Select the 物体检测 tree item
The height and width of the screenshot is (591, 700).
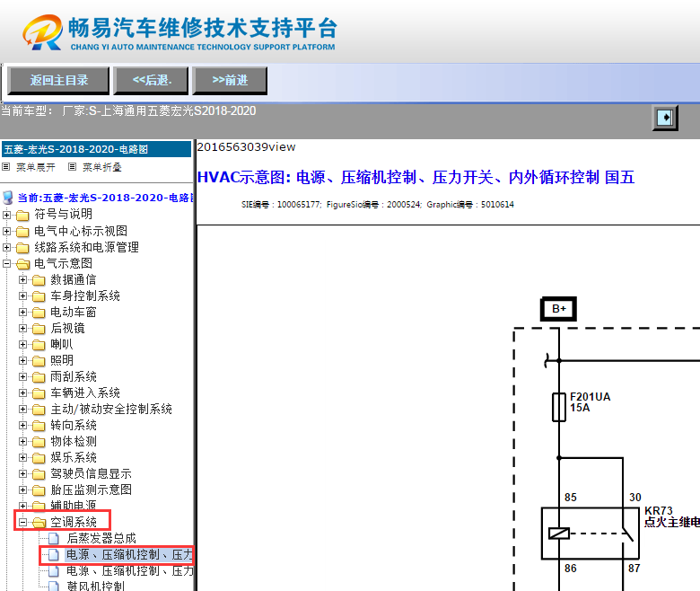coord(74,441)
